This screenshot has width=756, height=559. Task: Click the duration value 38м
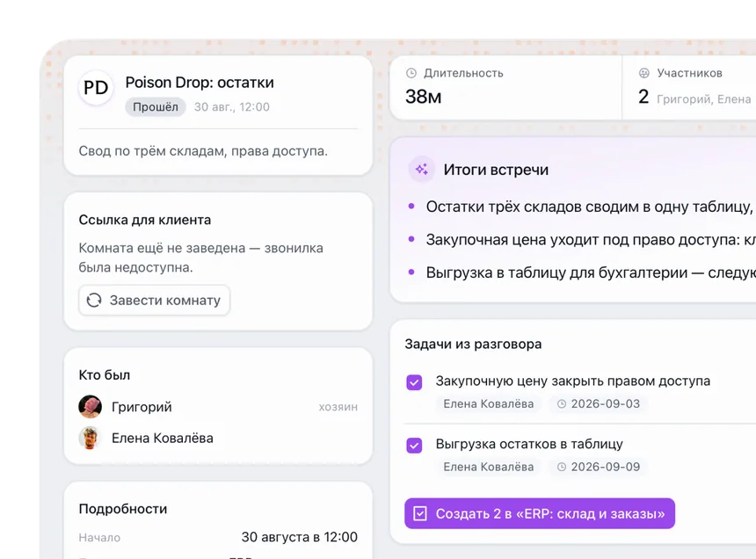coord(424,97)
